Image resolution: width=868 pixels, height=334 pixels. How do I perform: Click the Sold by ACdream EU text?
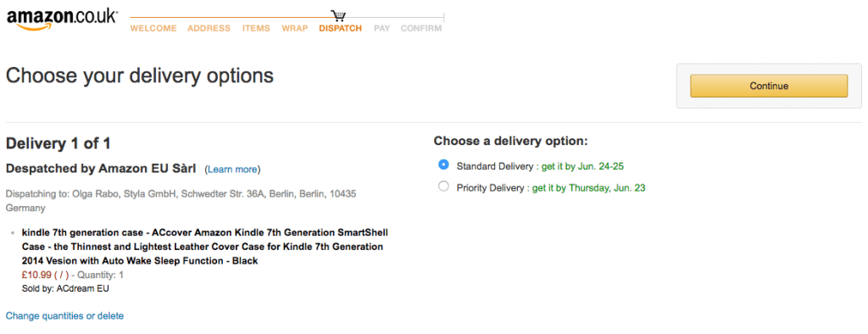[65, 288]
